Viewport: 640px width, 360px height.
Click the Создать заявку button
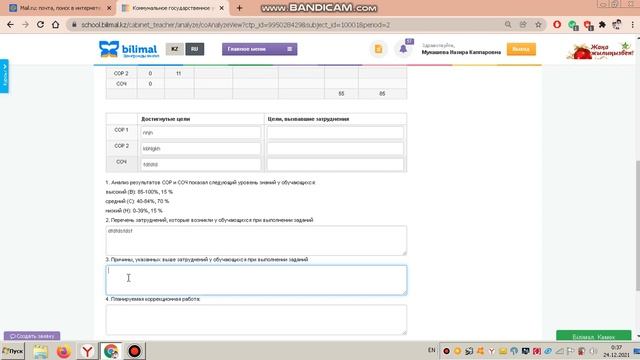[x=32, y=336]
